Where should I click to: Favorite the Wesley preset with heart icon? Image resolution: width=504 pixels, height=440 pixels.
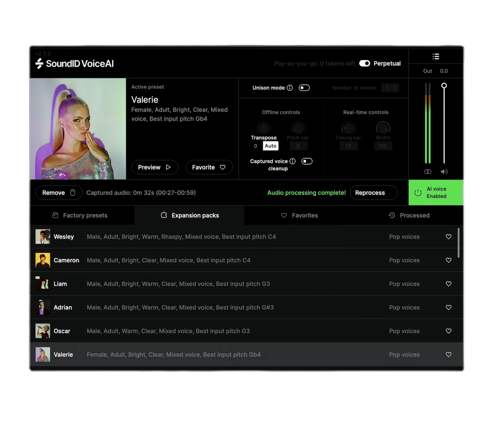pyautogui.click(x=448, y=237)
